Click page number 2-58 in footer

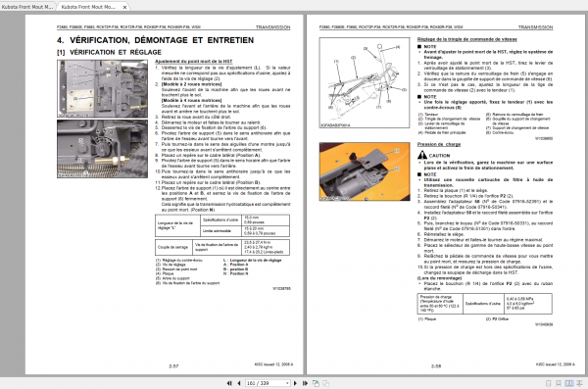point(436,365)
